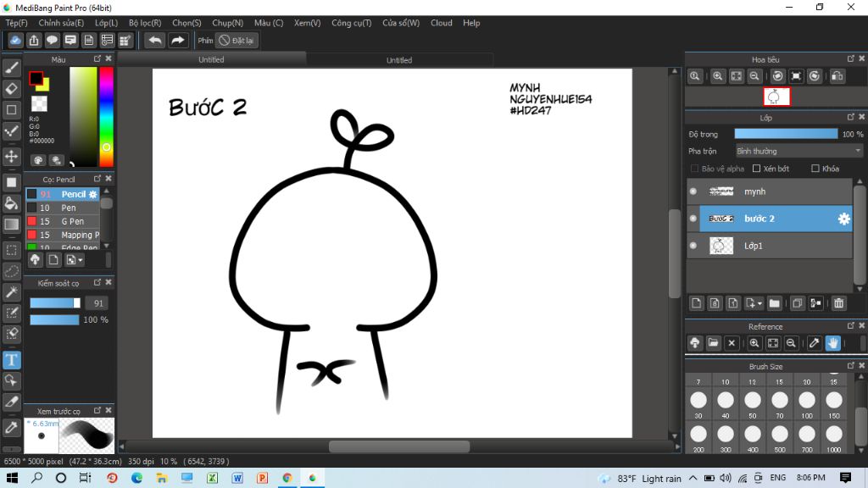Choose brush size 50 preset
This screenshot has width=868, height=488.
click(753, 400)
